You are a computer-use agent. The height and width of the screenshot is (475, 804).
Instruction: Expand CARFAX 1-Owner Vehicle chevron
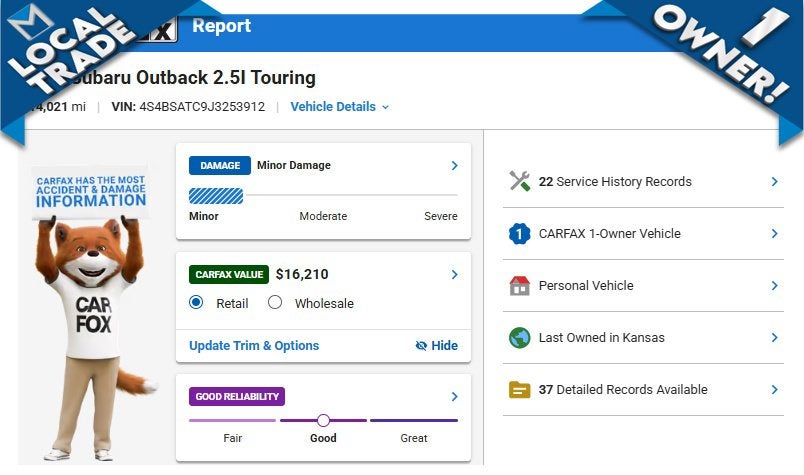tap(774, 233)
